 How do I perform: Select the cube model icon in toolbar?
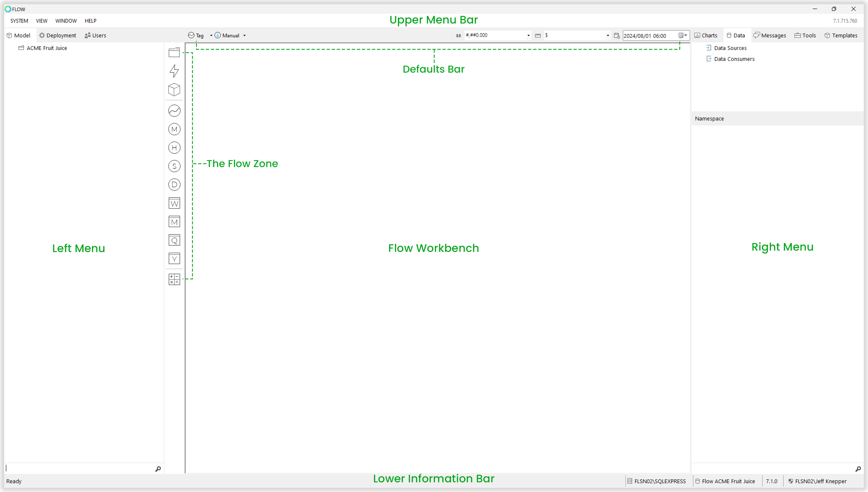174,90
